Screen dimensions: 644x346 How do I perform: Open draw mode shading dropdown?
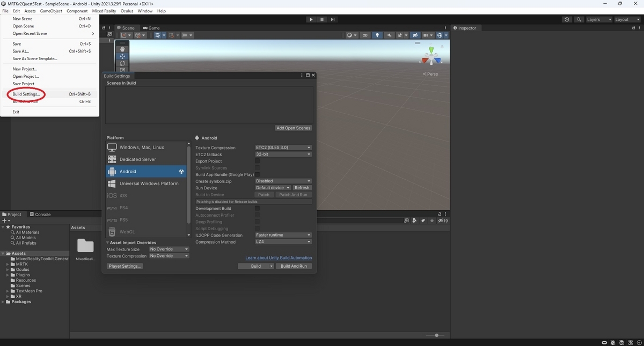pyautogui.click(x=352, y=35)
